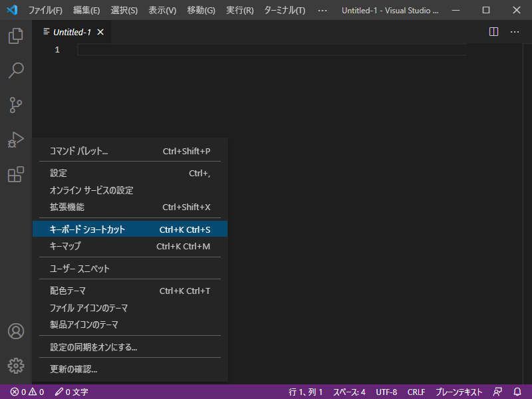This screenshot has height=399, width=532.
Task: Click line number 1 in gutter
Action: (x=57, y=50)
